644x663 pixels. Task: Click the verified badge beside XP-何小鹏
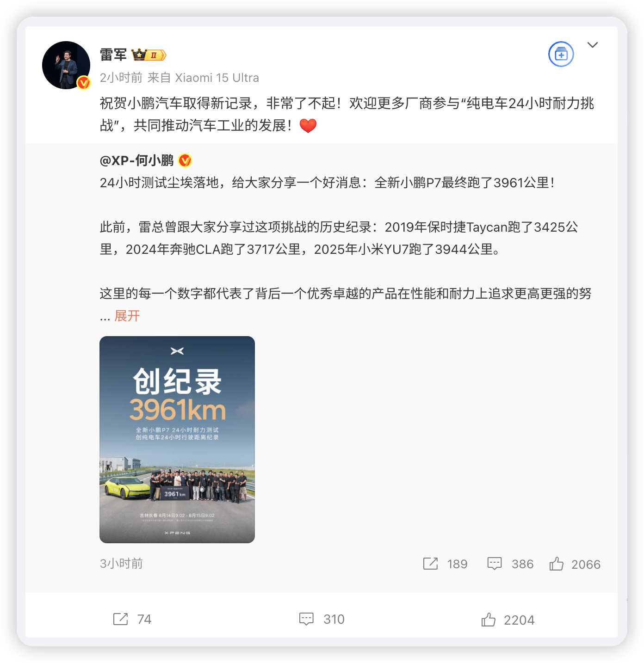point(185,160)
